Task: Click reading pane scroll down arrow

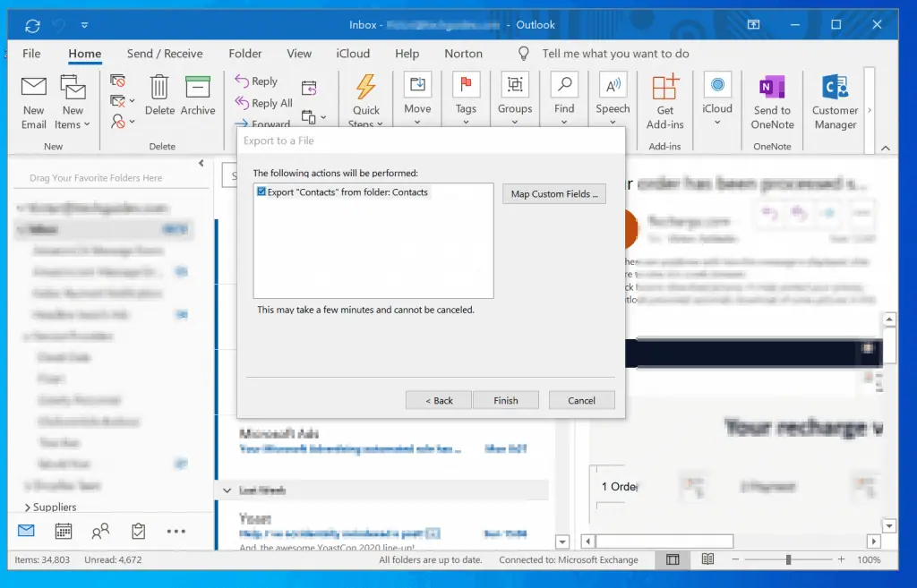Action: (x=889, y=525)
